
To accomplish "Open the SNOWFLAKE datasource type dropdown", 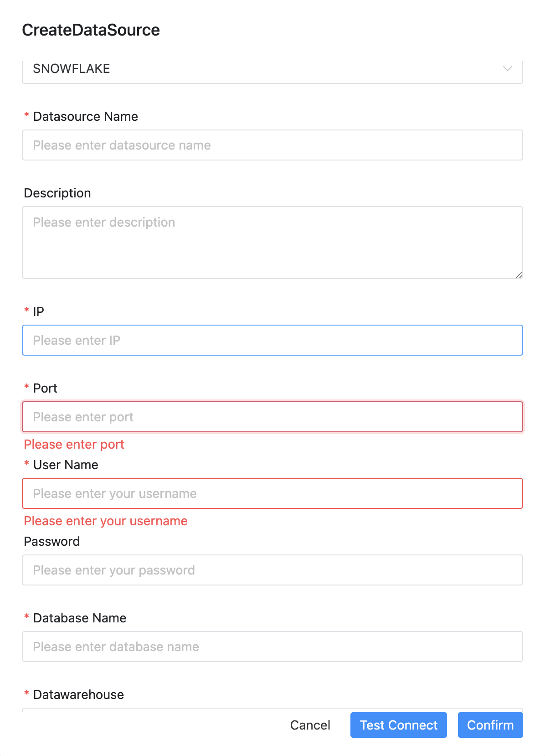I will point(272,69).
